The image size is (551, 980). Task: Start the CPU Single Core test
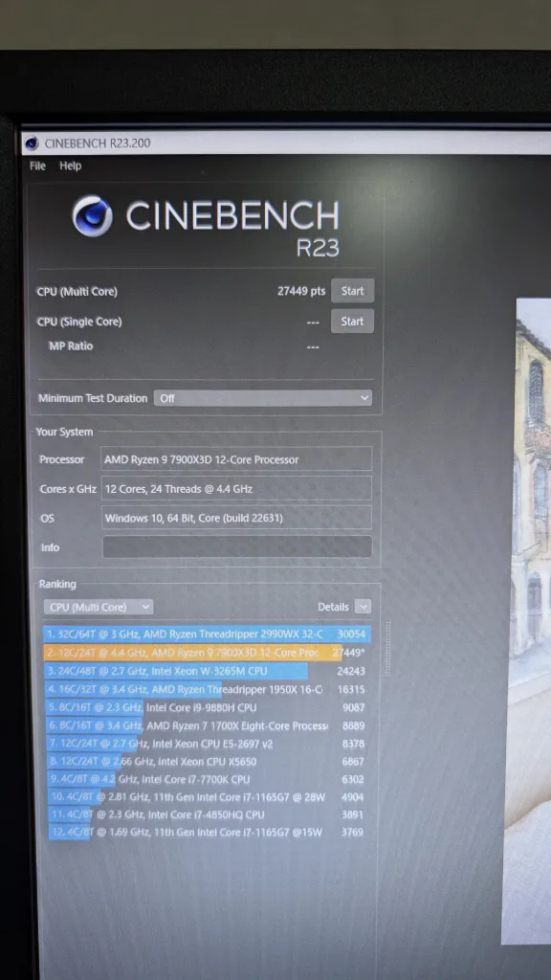(352, 322)
